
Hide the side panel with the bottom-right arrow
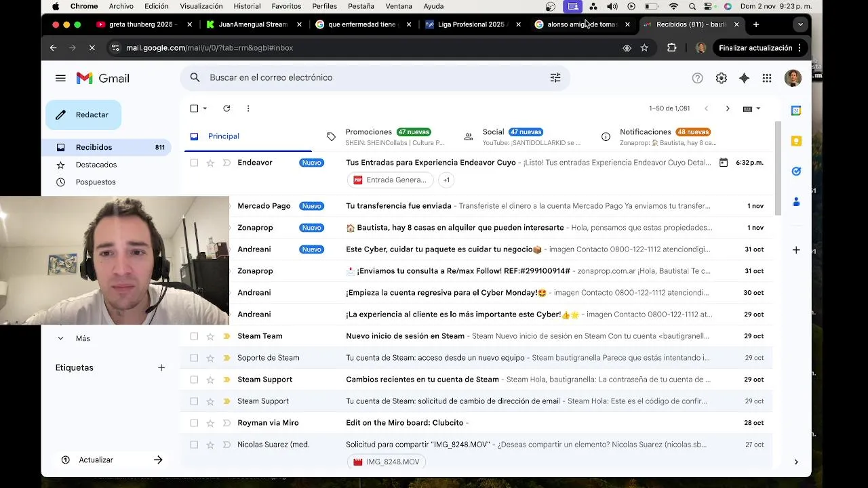pyautogui.click(x=796, y=462)
